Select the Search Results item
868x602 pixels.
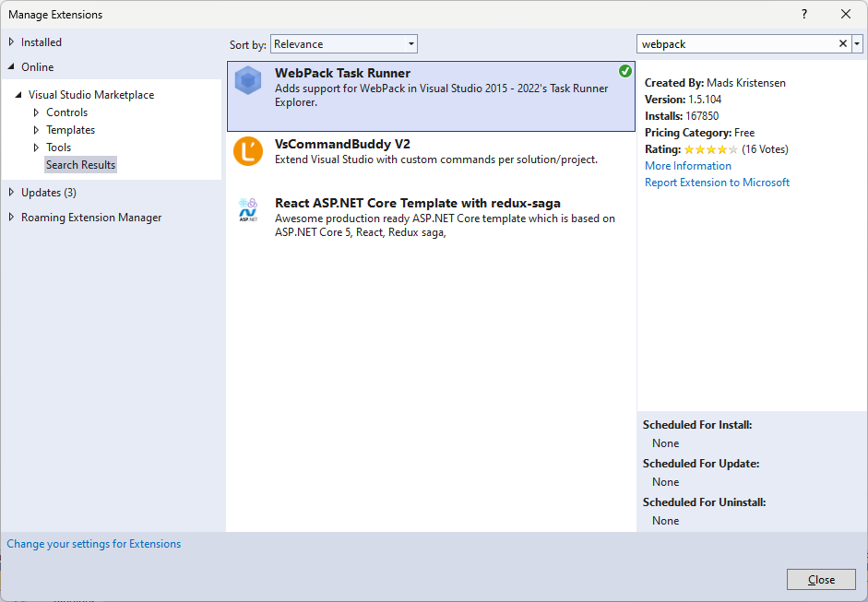pyautogui.click(x=81, y=165)
